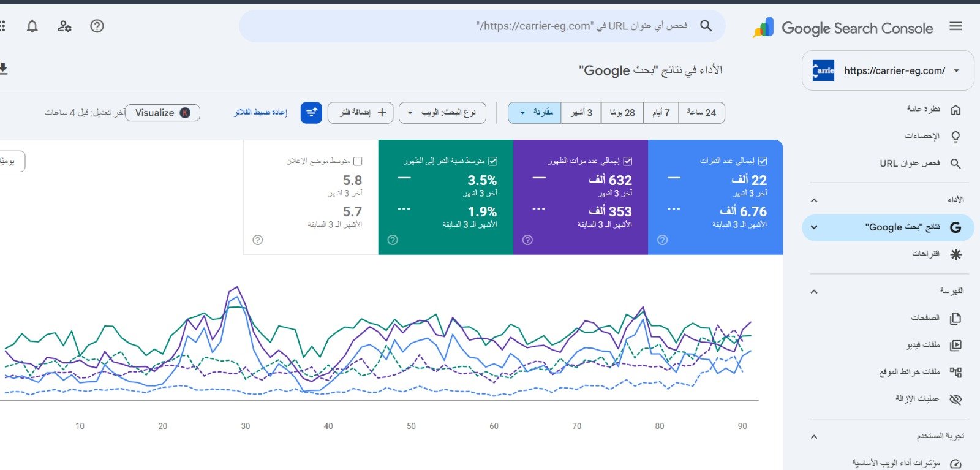Click the blue filter sparkle icon button
This screenshot has height=470, width=980.
[311, 113]
